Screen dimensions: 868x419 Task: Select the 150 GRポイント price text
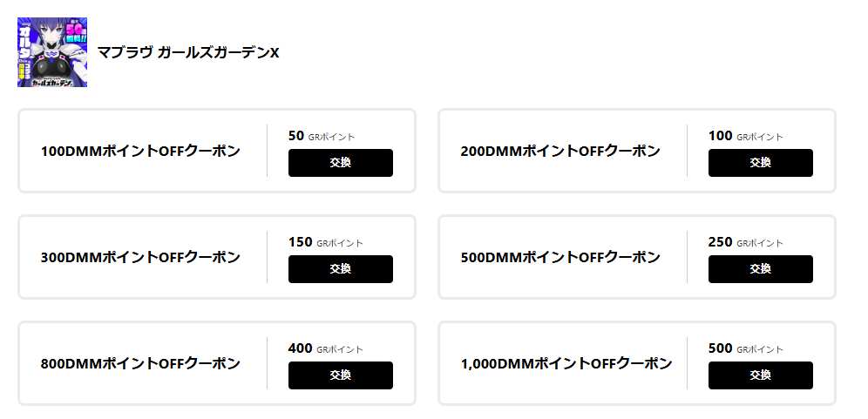(325, 242)
